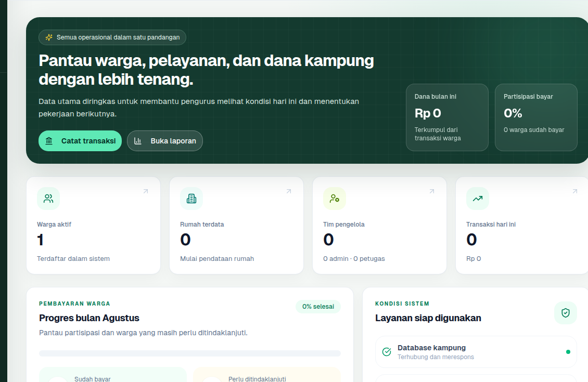
Task: Open the Partisipasi bayar summary card
Action: click(x=536, y=117)
